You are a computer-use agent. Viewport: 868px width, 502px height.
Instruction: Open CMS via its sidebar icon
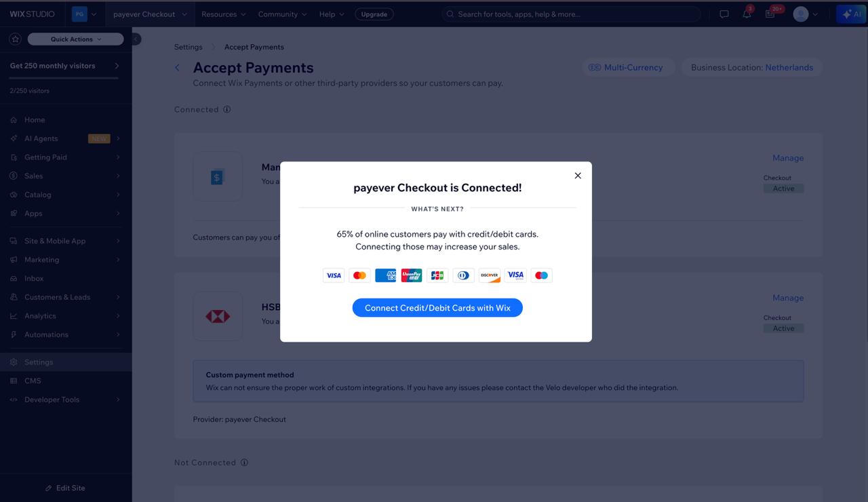(x=14, y=381)
